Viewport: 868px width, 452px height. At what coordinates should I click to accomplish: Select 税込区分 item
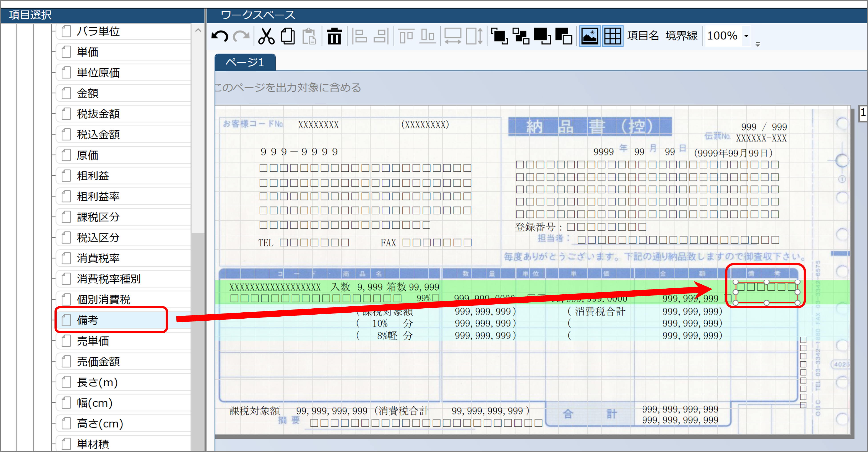tap(123, 237)
